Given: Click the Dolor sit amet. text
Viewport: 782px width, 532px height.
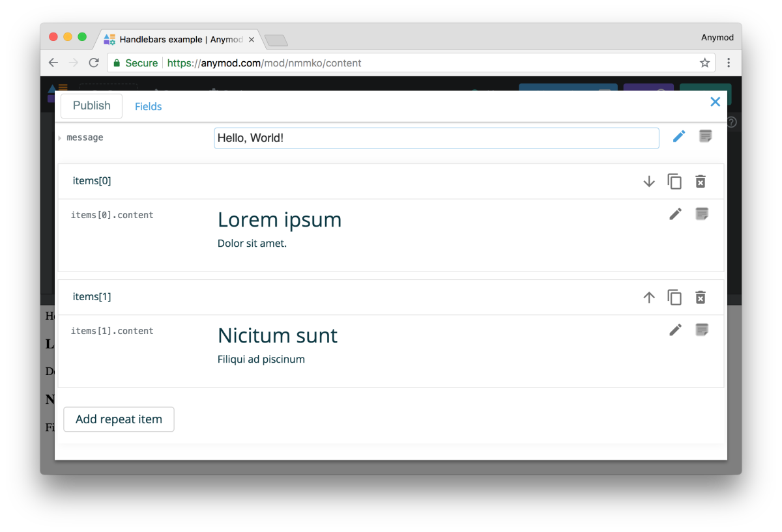Looking at the screenshot, I should pyautogui.click(x=252, y=244).
